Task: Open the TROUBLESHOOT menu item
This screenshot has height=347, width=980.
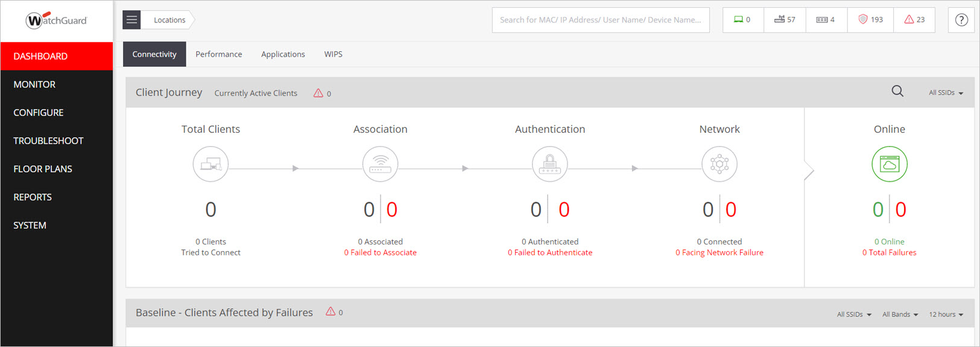Action: point(57,141)
